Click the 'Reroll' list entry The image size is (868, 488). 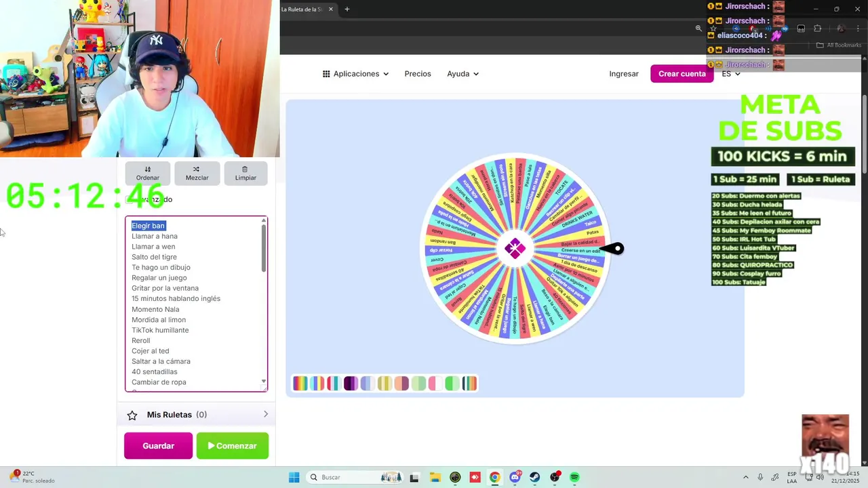pos(141,340)
